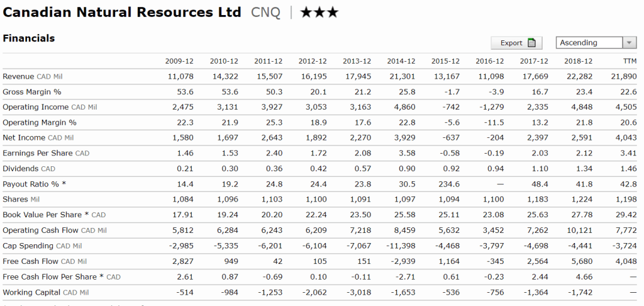The width and height of the screenshot is (644, 306).
Task: Click 2012-12 gross margin value 20.1
Action: coord(319,92)
